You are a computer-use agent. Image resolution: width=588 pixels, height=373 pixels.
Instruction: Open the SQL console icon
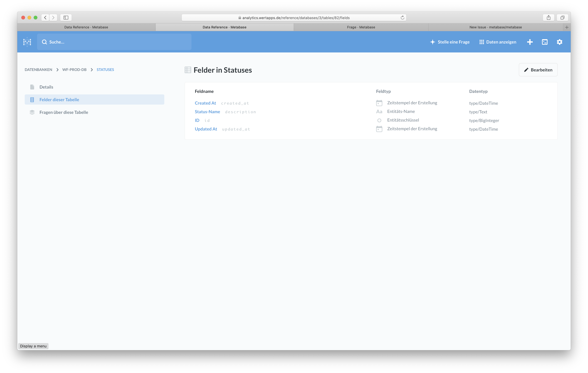pyautogui.click(x=545, y=42)
